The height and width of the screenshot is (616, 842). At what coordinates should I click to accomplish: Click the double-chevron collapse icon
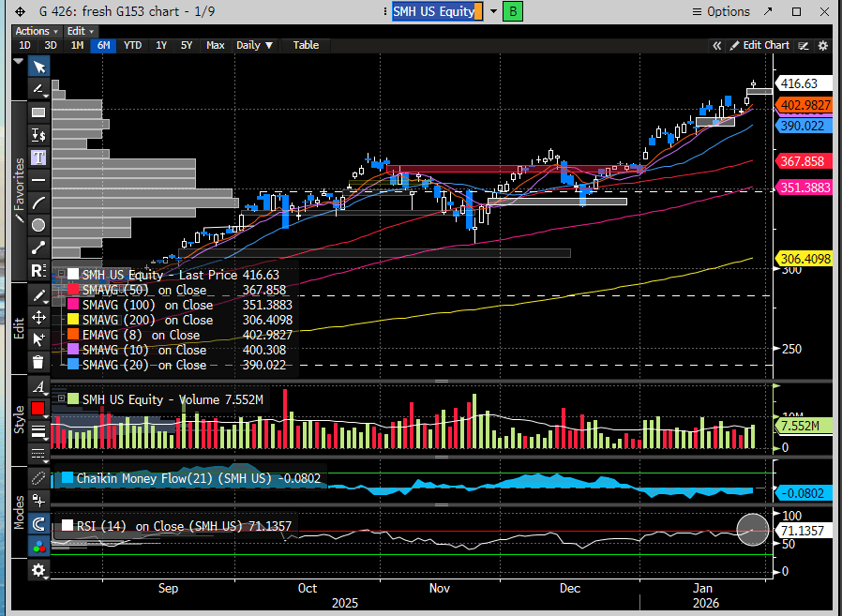(x=717, y=46)
